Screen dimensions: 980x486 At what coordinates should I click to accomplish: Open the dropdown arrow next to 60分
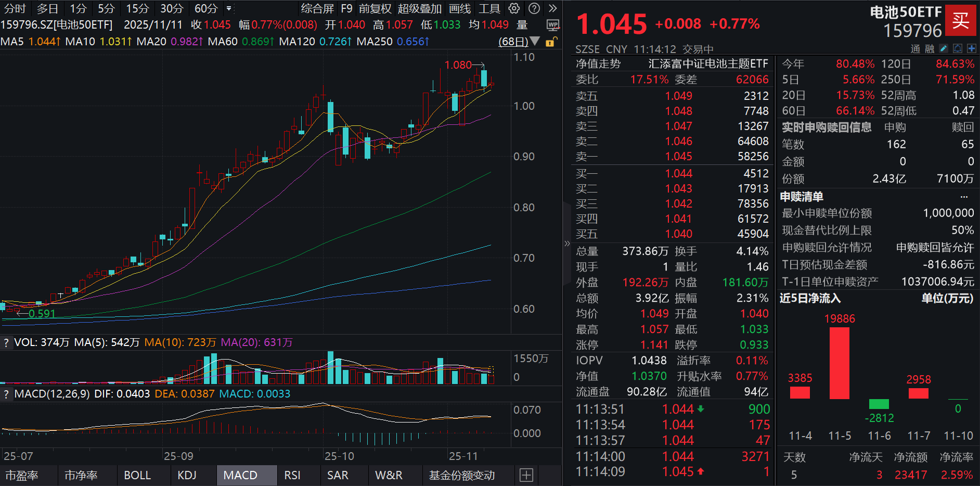228,8
